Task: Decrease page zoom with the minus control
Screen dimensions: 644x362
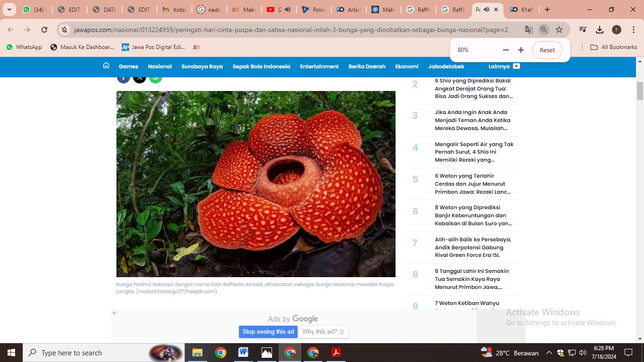Action: coord(505,49)
